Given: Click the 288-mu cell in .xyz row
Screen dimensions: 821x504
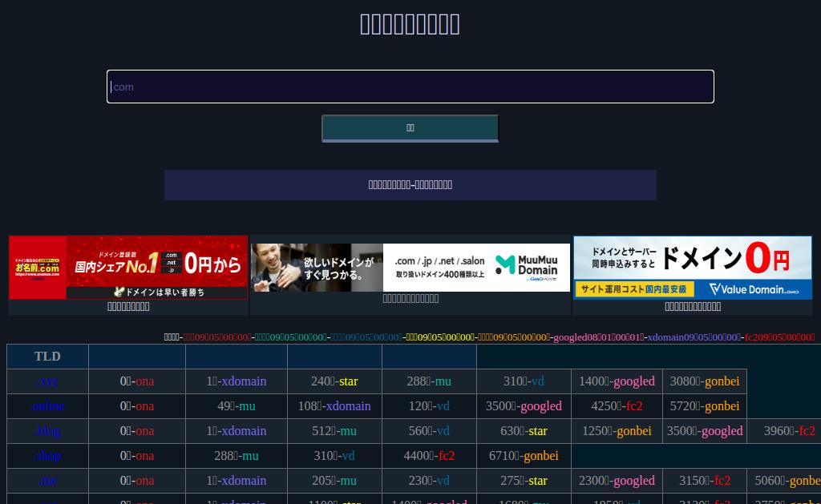Looking at the screenshot, I should (x=430, y=381).
